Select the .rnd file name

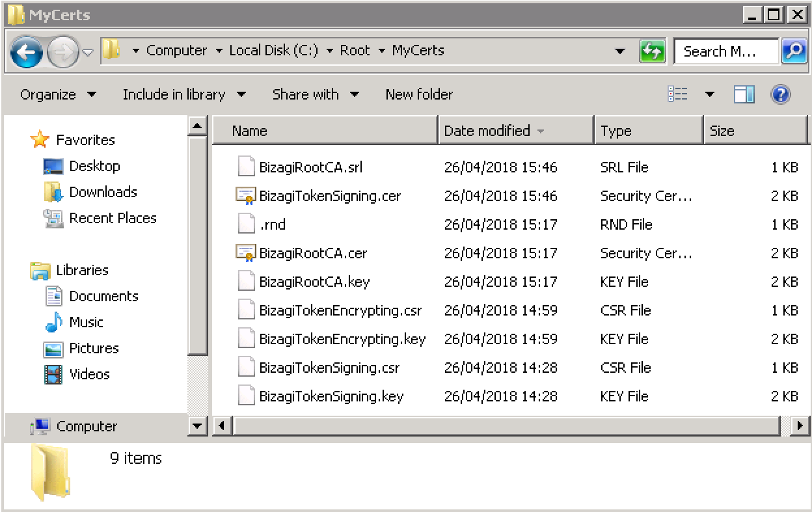point(272,224)
